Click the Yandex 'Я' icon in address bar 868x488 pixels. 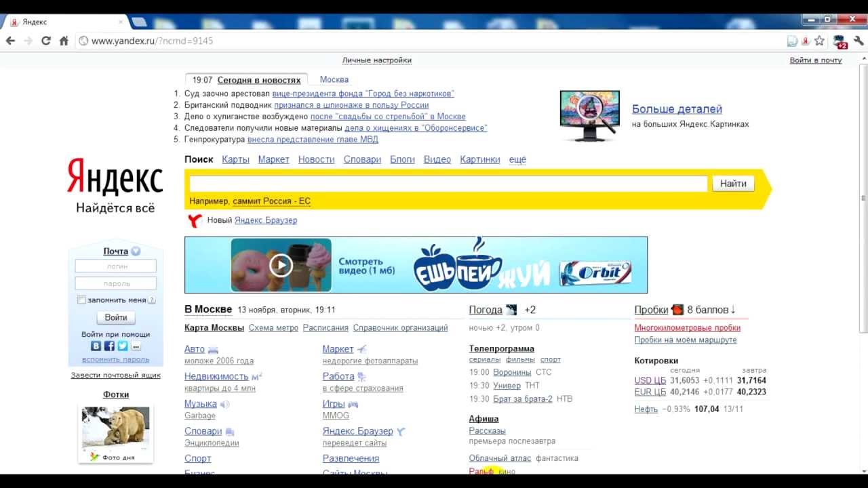click(x=806, y=41)
